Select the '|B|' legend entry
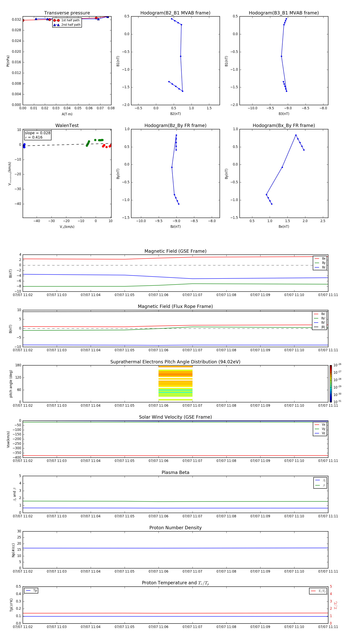The image size is (351, 644). (x=320, y=327)
